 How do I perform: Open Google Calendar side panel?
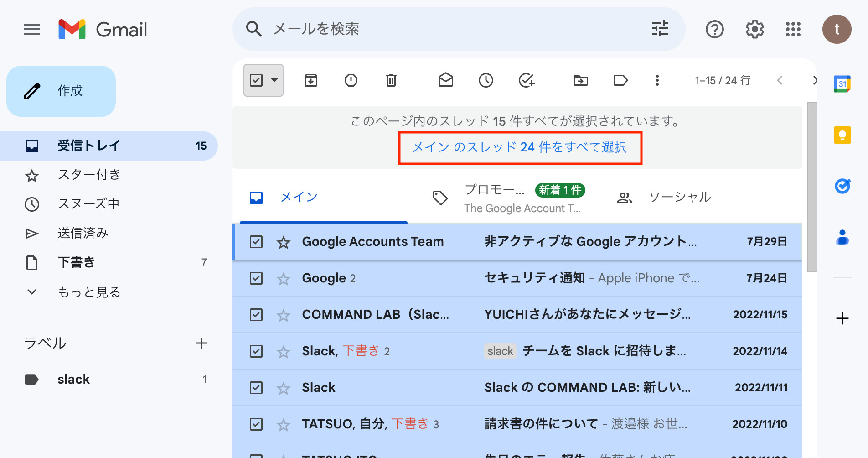(x=842, y=84)
